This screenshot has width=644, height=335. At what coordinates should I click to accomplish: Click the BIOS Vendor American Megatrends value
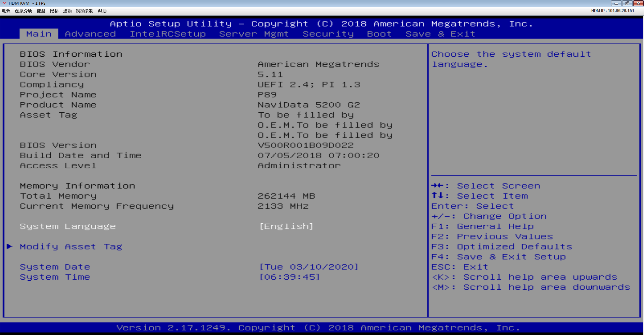[318, 64]
